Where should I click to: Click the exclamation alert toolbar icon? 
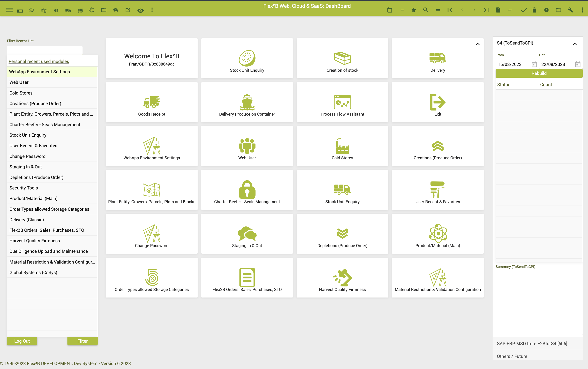(546, 10)
